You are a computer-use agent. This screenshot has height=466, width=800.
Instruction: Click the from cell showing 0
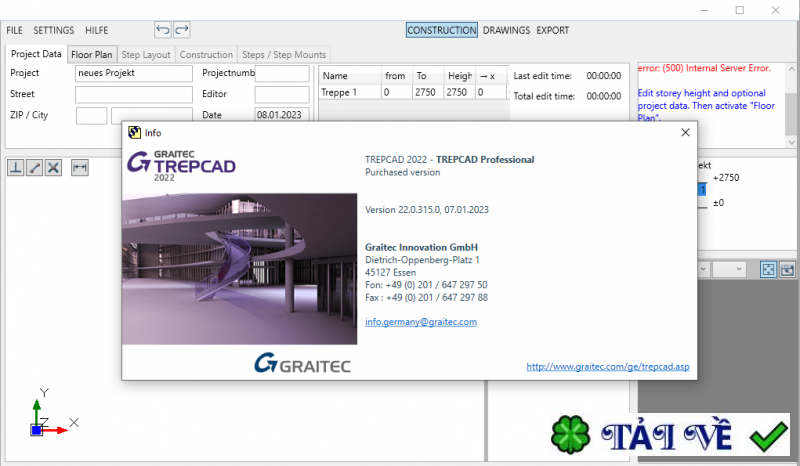point(396,92)
